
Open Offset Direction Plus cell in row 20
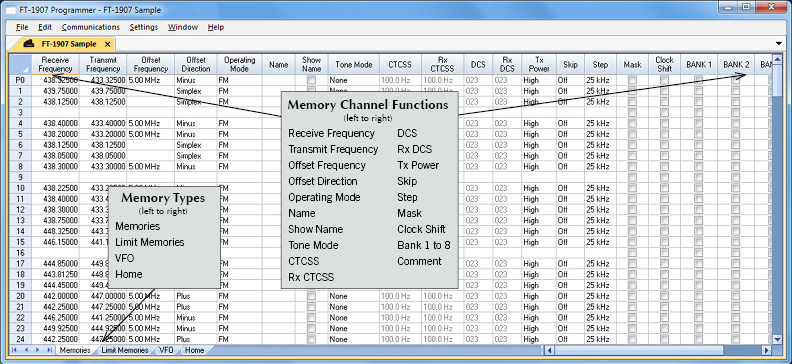coord(195,296)
